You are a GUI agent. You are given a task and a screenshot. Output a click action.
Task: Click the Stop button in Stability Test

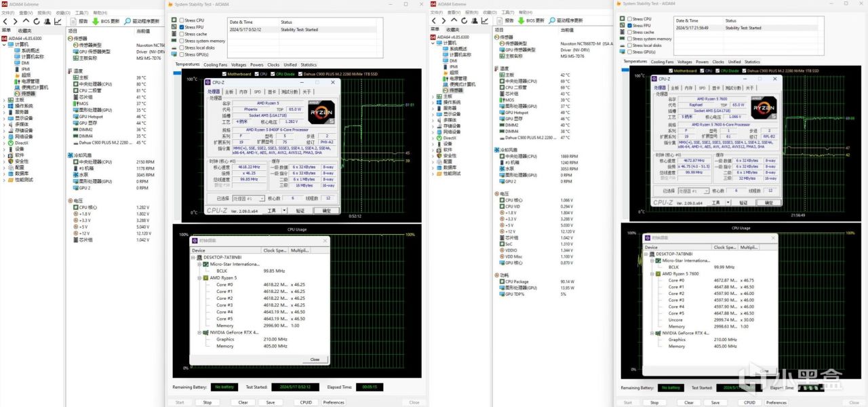[x=207, y=402]
